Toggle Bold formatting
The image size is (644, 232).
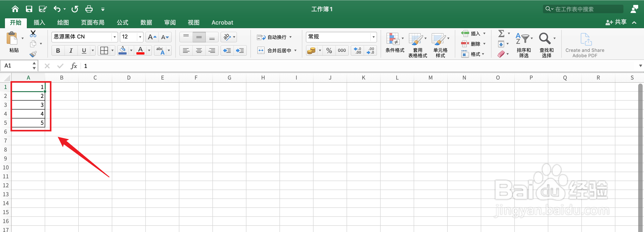click(x=58, y=51)
